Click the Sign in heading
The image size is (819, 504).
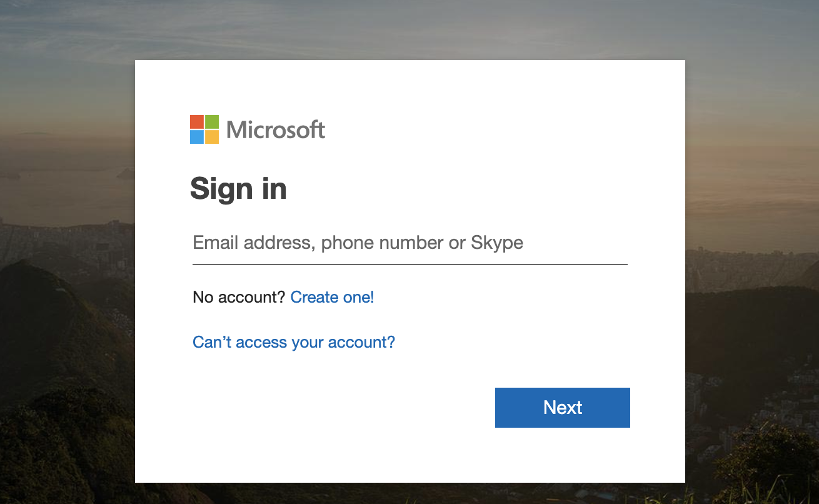[x=238, y=188]
